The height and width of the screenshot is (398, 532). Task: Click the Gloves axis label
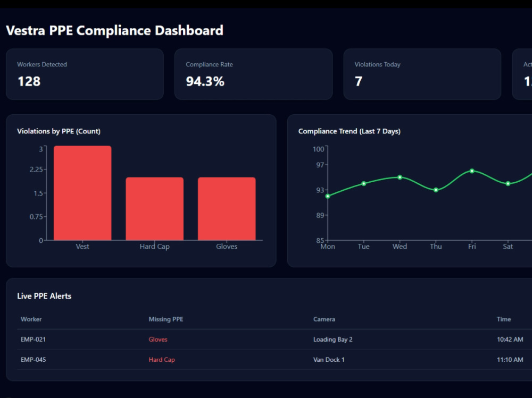(x=227, y=247)
